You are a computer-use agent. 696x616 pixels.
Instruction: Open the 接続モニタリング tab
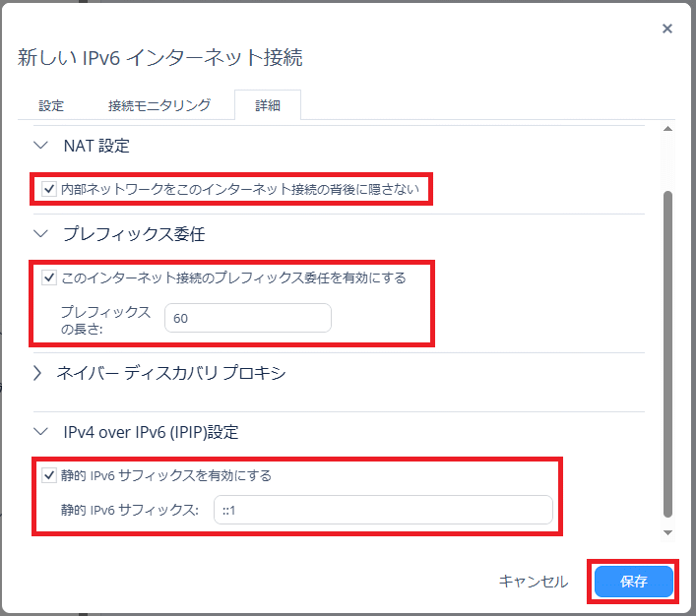159,105
